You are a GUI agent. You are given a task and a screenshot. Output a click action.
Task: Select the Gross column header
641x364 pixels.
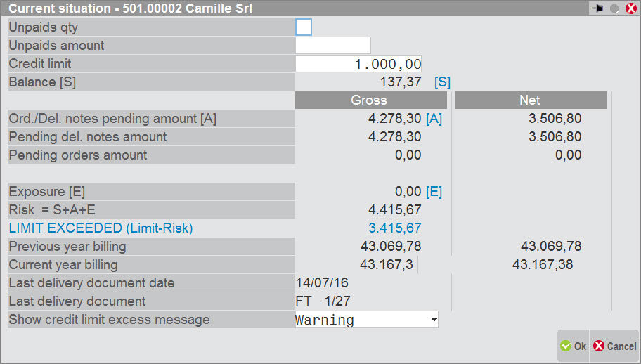coord(369,100)
